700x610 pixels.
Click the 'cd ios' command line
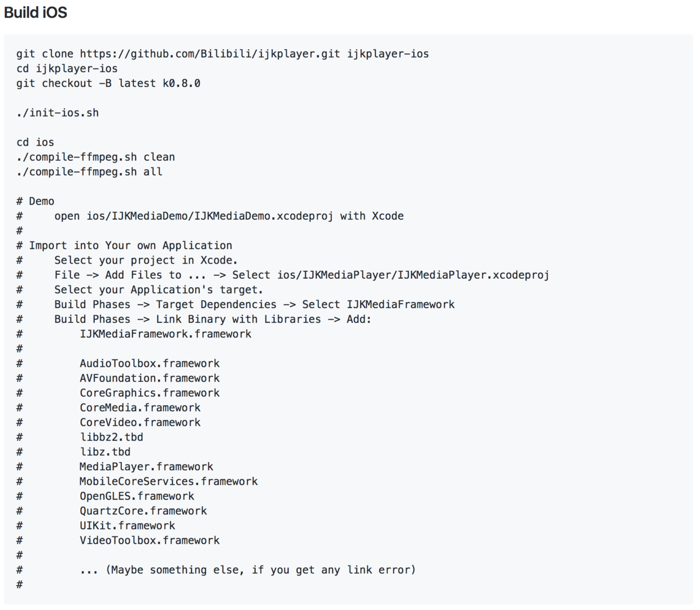[36, 142]
